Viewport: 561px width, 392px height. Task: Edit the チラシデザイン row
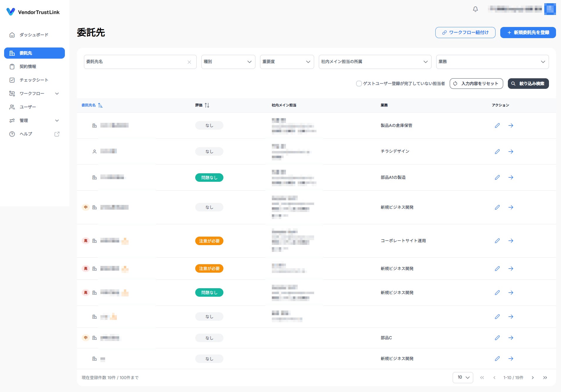tap(497, 152)
